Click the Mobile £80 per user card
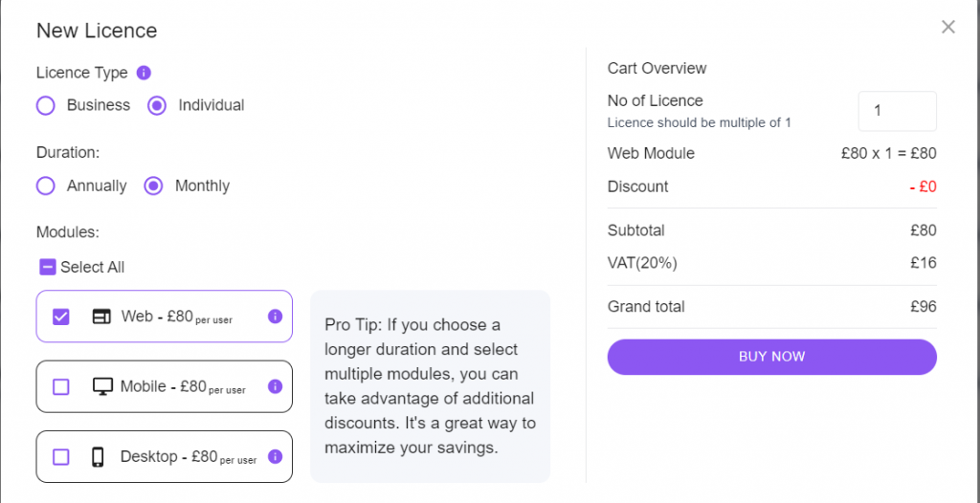Screen dimensions: 980x503 click(x=165, y=386)
